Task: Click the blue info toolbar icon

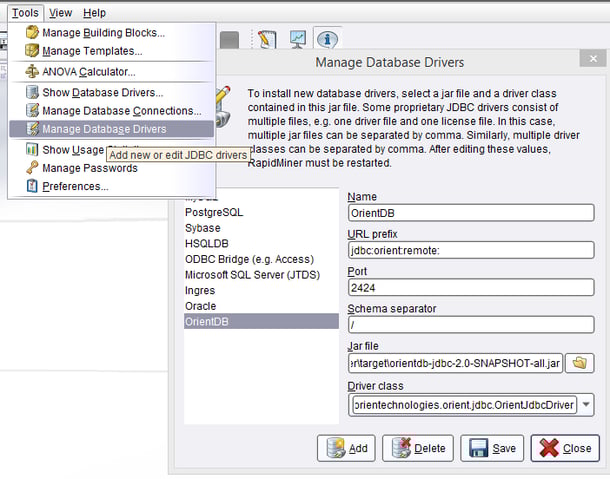Action: pyautogui.click(x=327, y=40)
